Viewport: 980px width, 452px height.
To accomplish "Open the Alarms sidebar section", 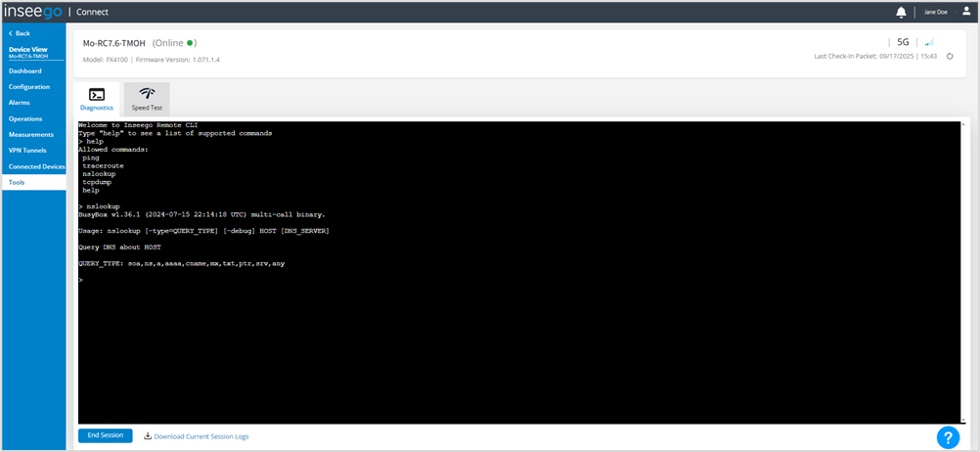I will [20, 103].
